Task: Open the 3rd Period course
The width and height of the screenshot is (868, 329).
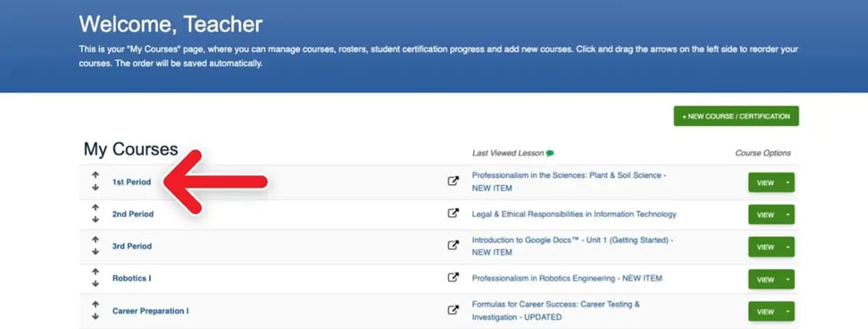Action: click(x=132, y=246)
